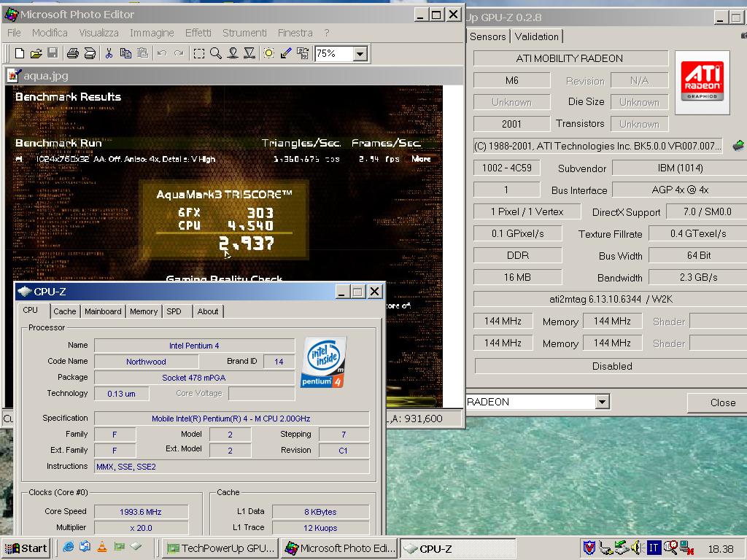This screenshot has height=560, width=747.
Task: Switch to TechPowerUp GPU-Z taskbar button
Action: 220,548
